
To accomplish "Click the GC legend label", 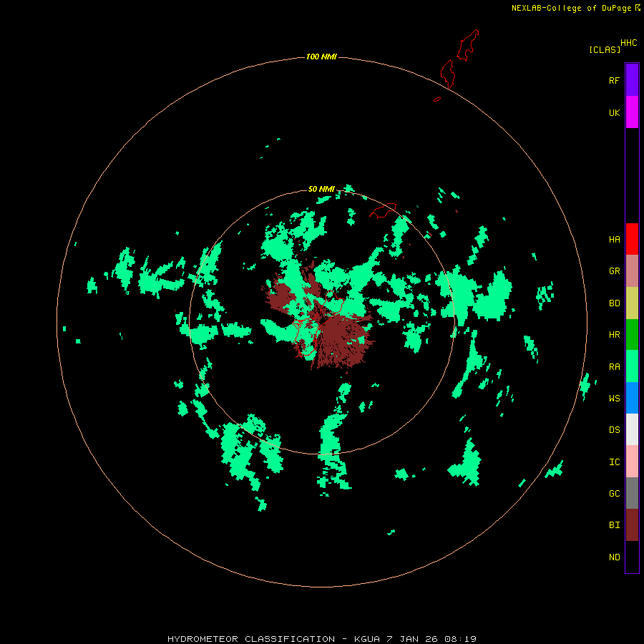I will coord(614,493).
